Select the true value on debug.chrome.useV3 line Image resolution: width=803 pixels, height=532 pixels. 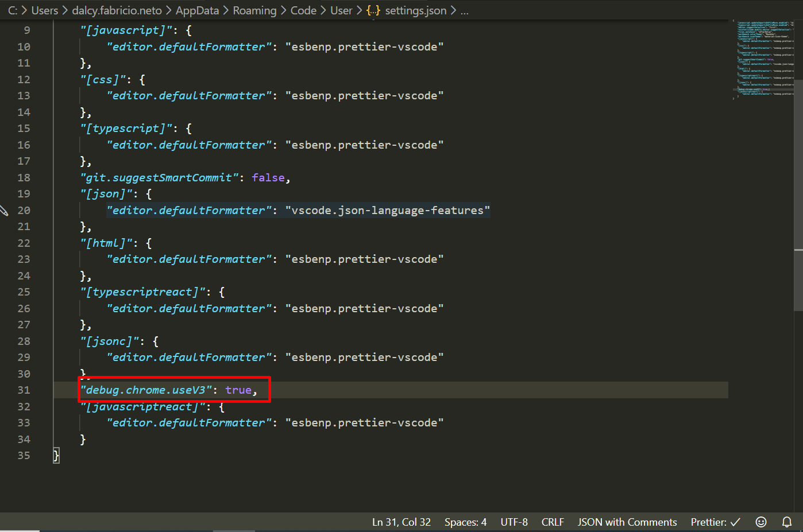(x=238, y=390)
